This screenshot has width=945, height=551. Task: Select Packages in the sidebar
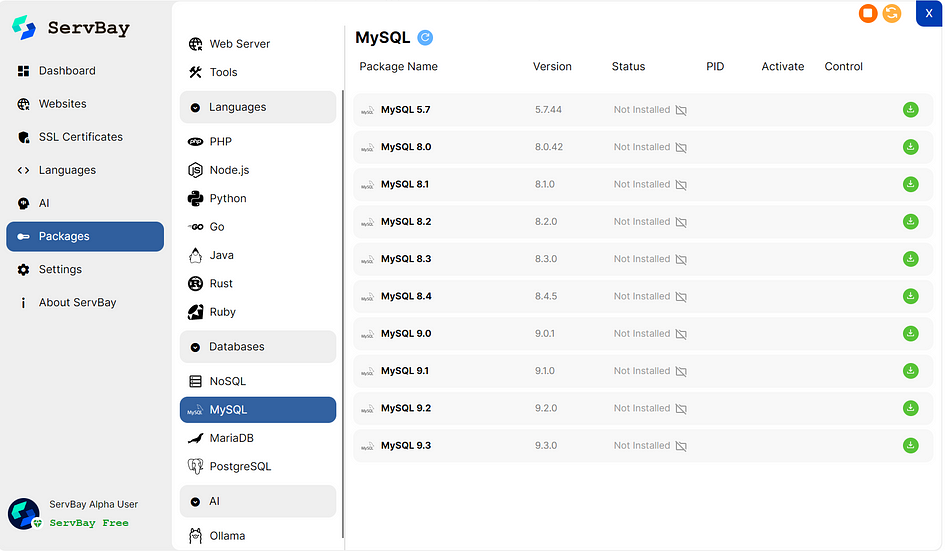pos(85,236)
